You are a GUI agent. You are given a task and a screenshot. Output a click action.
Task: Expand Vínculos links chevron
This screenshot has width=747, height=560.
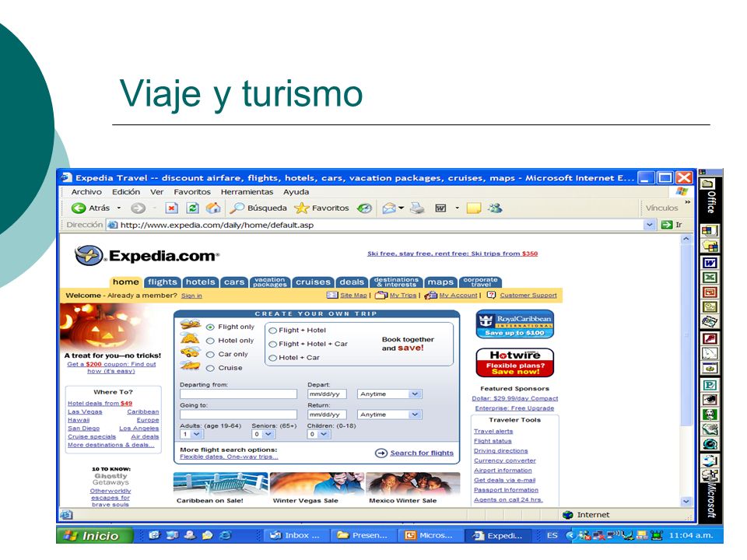coord(687,202)
